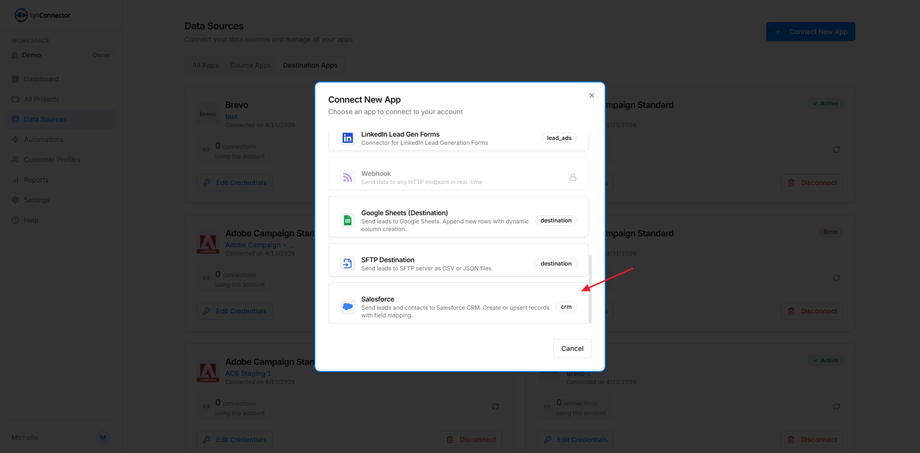Click the Michelle user avatar
The image size is (920, 453).
click(103, 438)
